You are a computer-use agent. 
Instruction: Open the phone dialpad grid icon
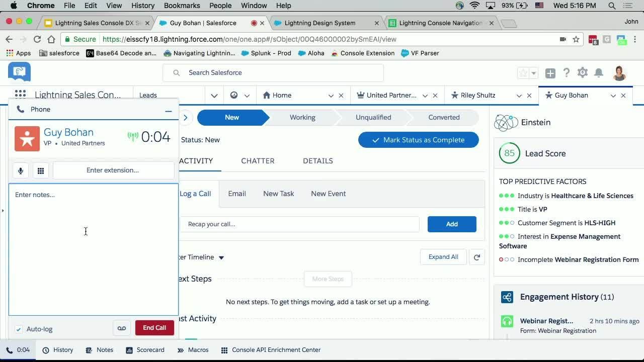(x=41, y=170)
